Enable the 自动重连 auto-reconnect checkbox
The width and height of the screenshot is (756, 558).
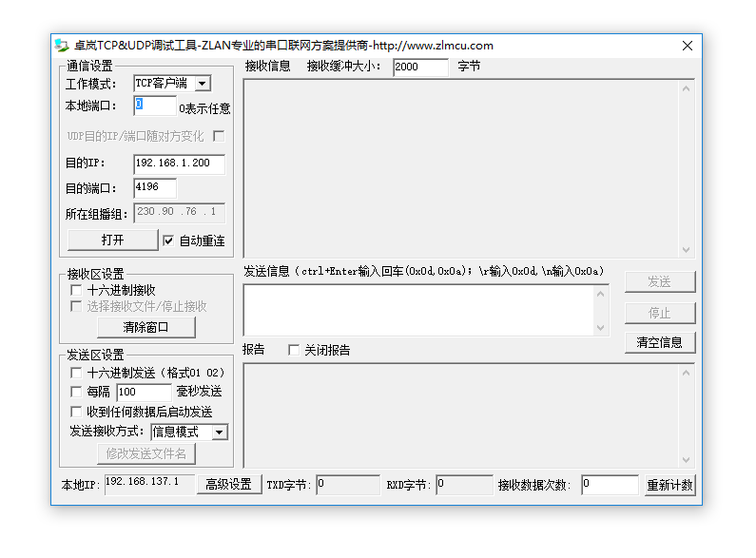[x=169, y=241]
